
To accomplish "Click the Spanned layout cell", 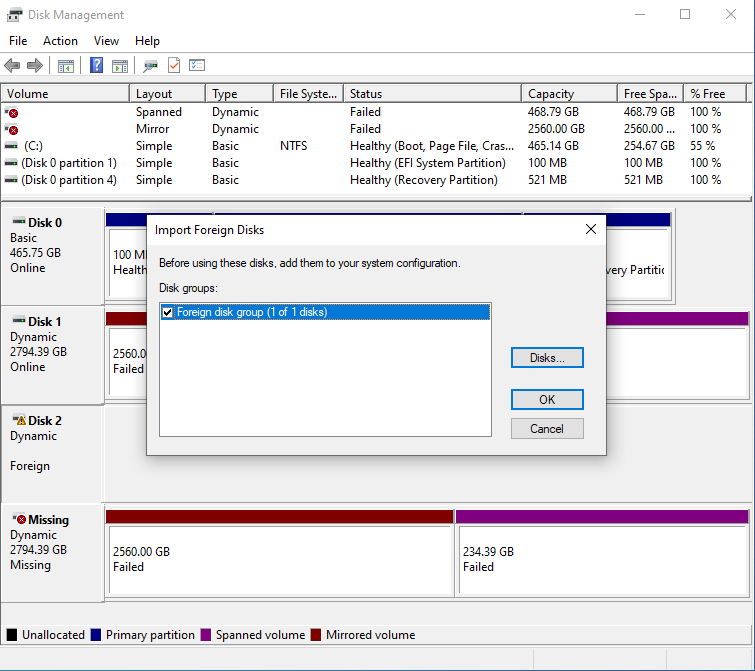I will (158, 112).
